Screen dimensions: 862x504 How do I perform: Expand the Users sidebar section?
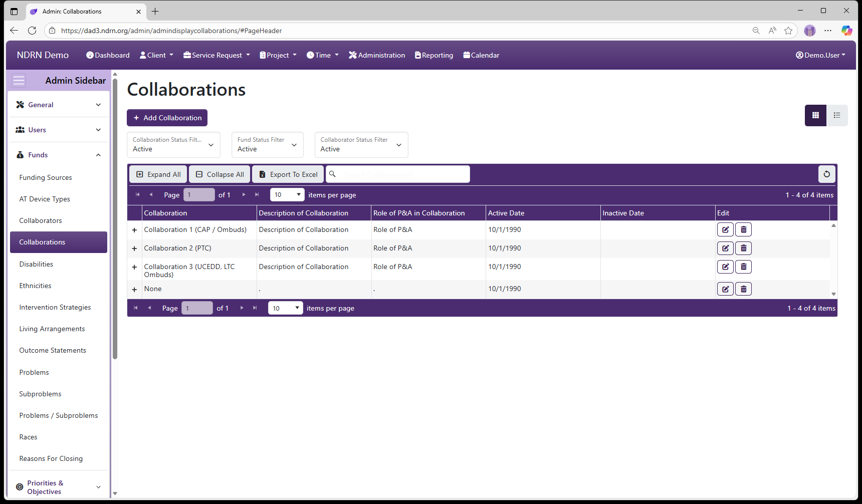59,130
